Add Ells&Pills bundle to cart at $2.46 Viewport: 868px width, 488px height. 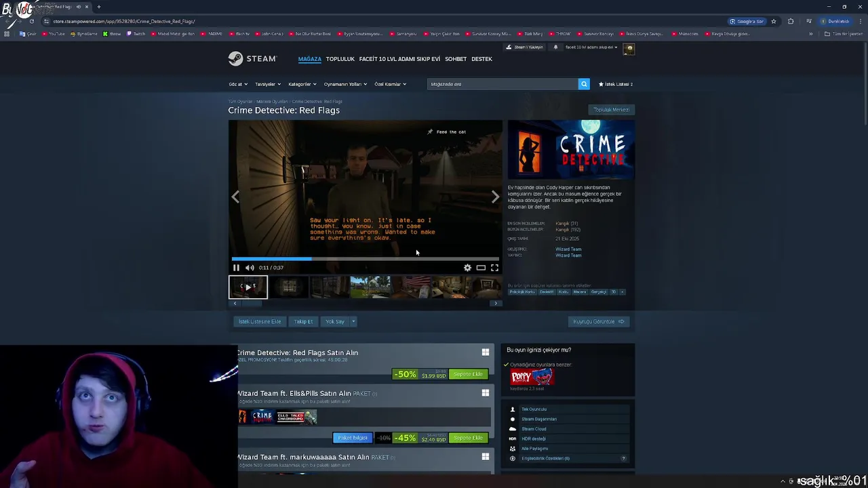point(468,438)
